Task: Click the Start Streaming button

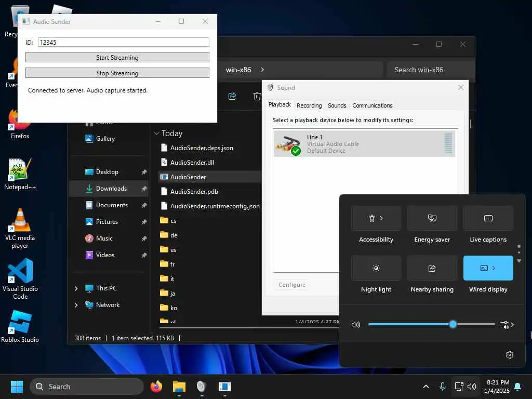Action: [117, 57]
